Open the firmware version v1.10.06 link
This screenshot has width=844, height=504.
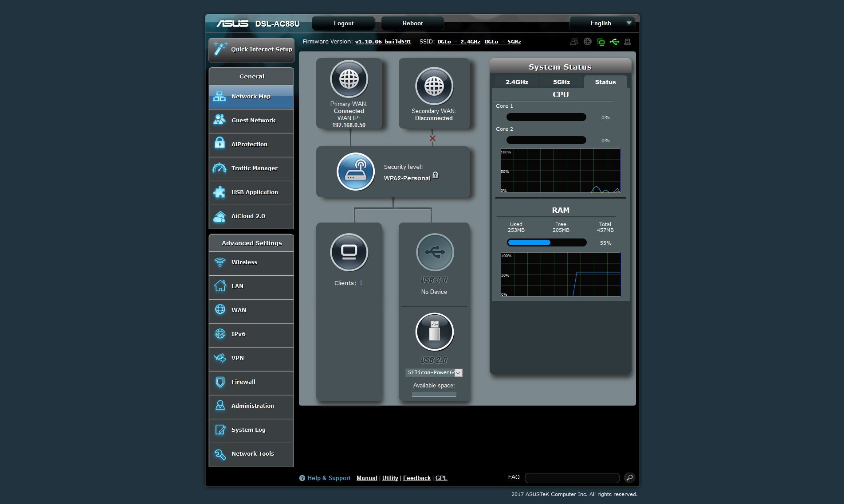(x=383, y=41)
